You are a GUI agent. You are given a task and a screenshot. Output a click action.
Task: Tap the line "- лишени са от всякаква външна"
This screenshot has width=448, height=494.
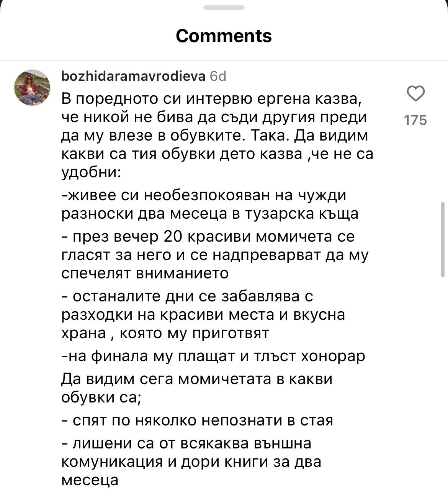[186, 443]
